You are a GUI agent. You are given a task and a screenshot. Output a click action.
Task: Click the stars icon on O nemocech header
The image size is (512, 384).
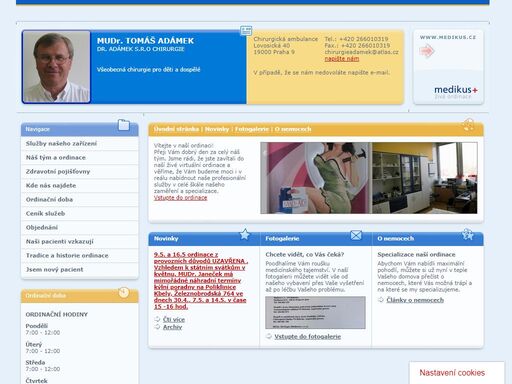pyautogui.click(x=468, y=234)
